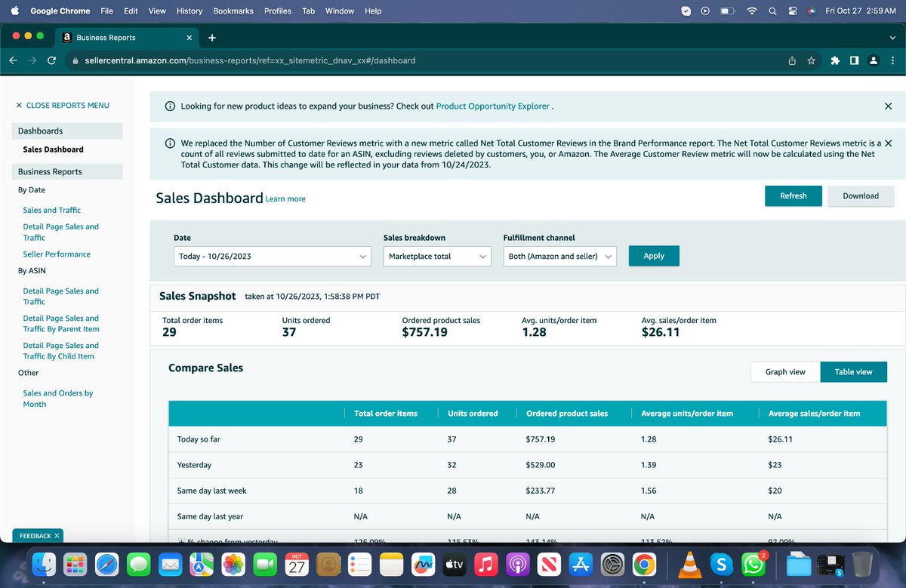The image size is (906, 588).
Task: Click the share icon in address bar
Action: click(791, 60)
